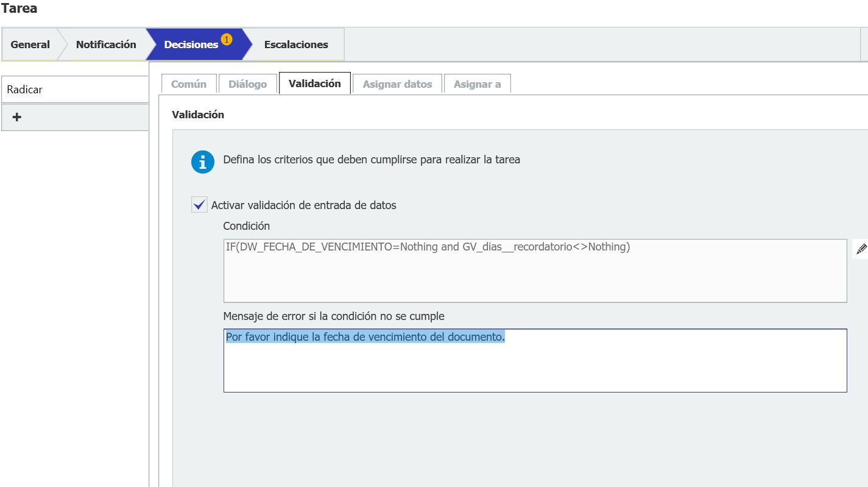The width and height of the screenshot is (868, 487).
Task: Toggle the Activar validación checkbox
Action: (199, 205)
